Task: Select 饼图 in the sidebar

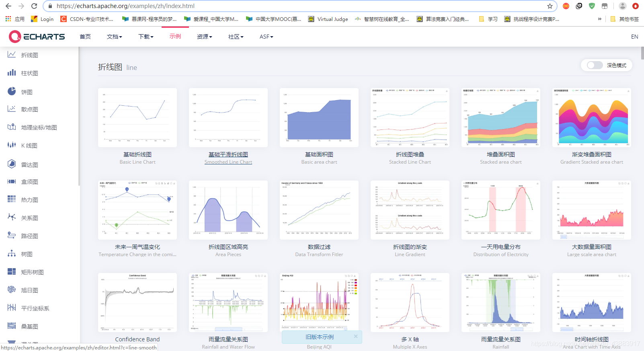Action: click(27, 92)
